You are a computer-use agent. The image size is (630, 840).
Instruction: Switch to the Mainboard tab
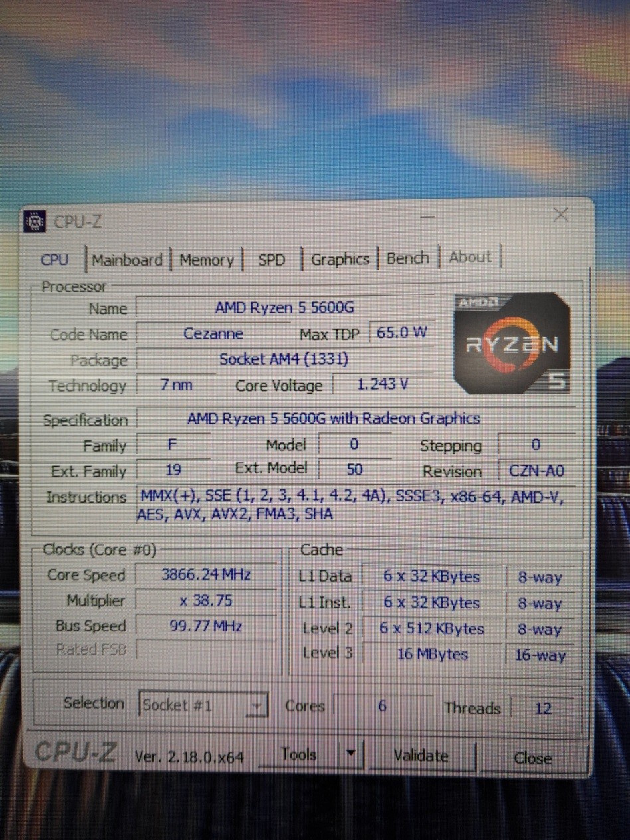127,260
